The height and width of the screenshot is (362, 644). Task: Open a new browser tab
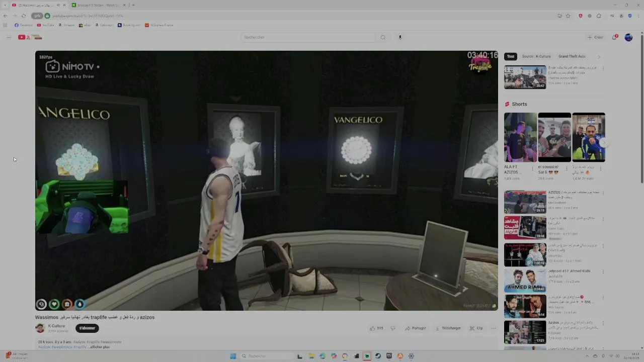click(x=133, y=5)
